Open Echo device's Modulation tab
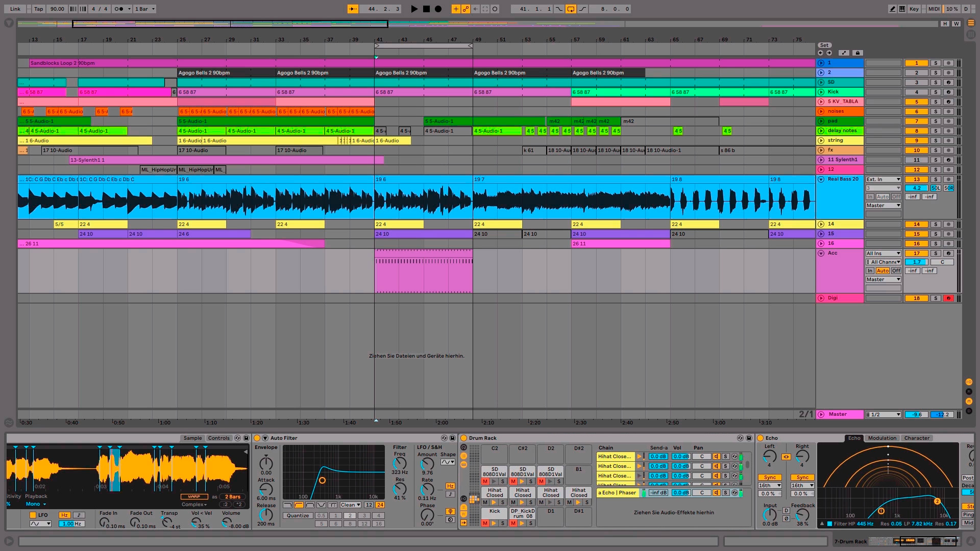The width and height of the screenshot is (980, 551). coord(882,438)
